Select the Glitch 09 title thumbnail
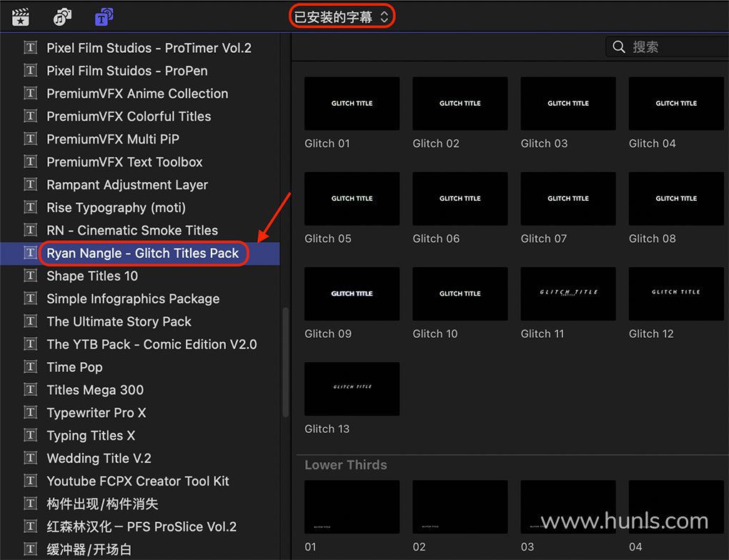This screenshot has height=560, width=729. [352, 294]
